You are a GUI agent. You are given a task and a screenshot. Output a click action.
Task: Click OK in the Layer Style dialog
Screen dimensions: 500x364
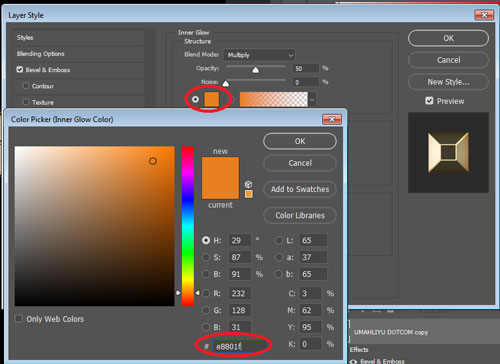448,38
